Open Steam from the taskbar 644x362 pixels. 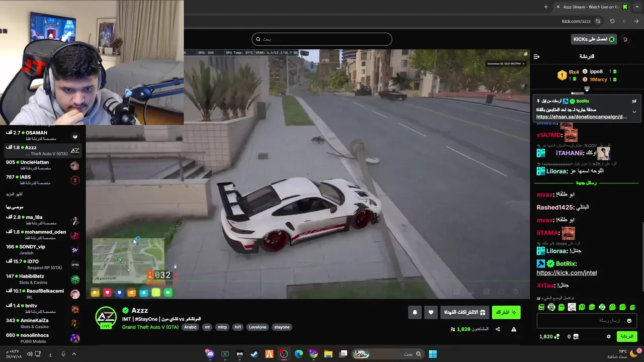tap(254, 354)
